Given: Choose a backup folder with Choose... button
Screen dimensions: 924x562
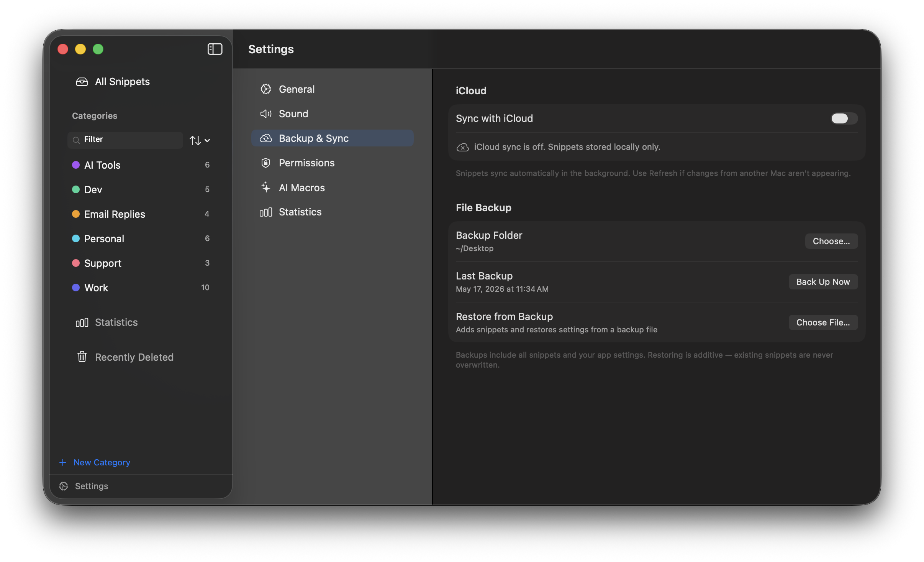Looking at the screenshot, I should pos(831,241).
